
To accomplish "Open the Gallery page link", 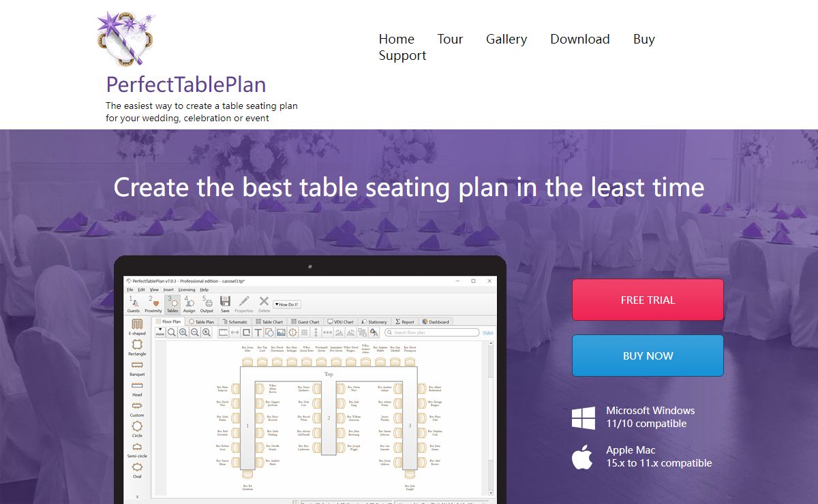I will [506, 39].
